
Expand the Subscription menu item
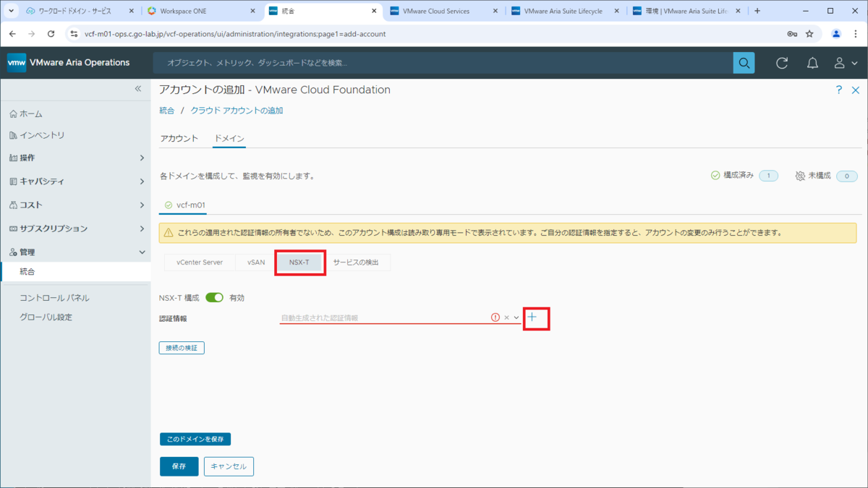(75, 228)
